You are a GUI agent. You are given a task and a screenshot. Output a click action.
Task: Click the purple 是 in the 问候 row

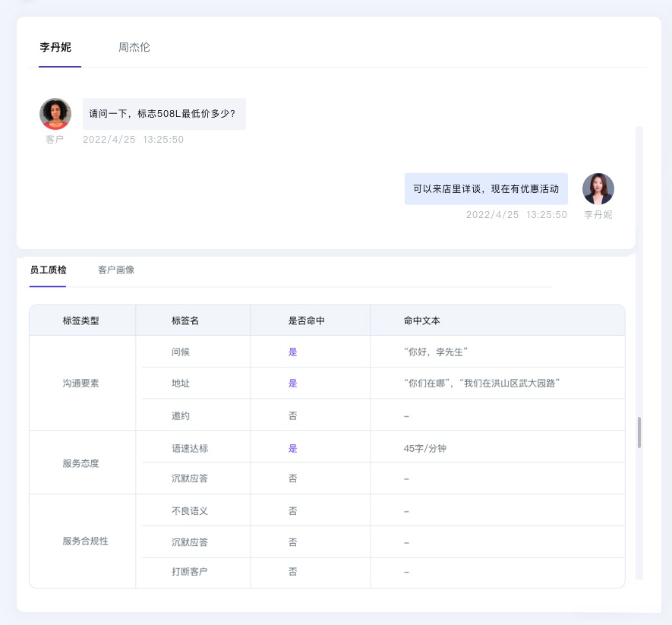(x=293, y=352)
